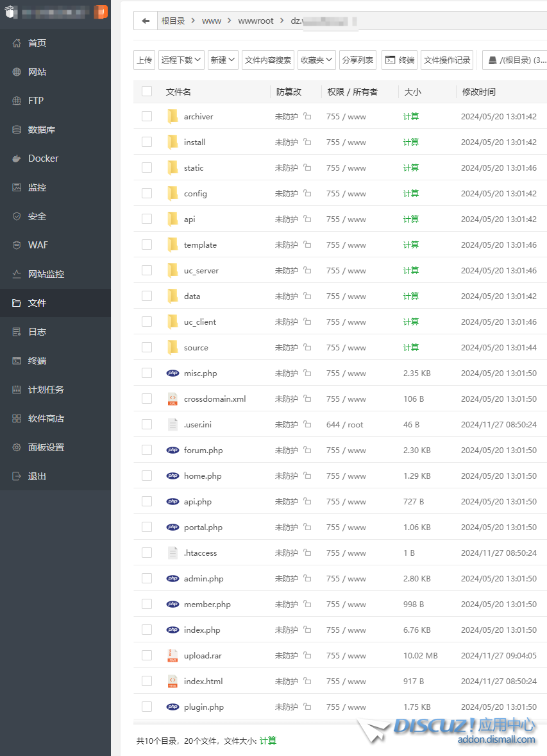The width and height of the screenshot is (547, 756).
Task: Open 数据库 in the sidebar
Action: pyautogui.click(x=42, y=130)
